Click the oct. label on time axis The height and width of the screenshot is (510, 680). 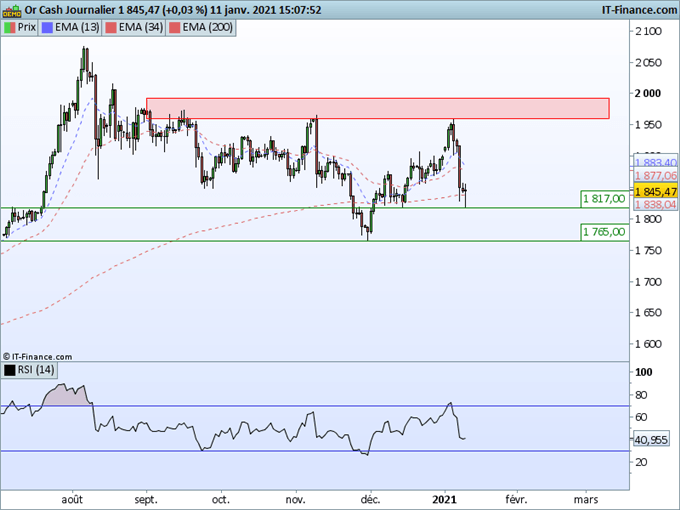pyautogui.click(x=220, y=500)
